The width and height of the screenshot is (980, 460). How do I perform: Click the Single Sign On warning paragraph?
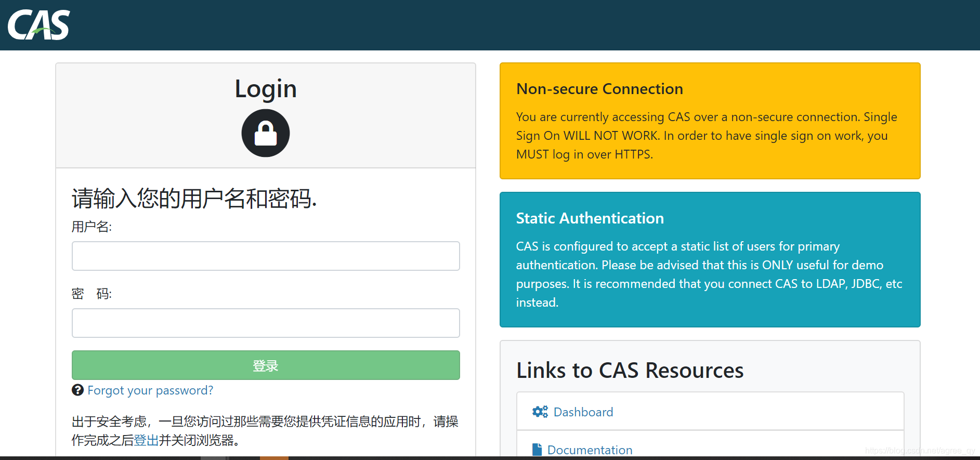(707, 136)
